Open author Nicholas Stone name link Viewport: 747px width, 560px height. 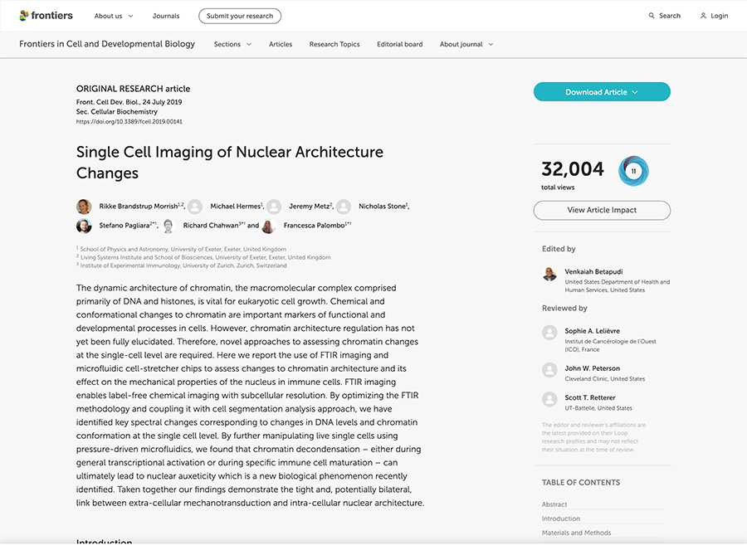coord(382,207)
